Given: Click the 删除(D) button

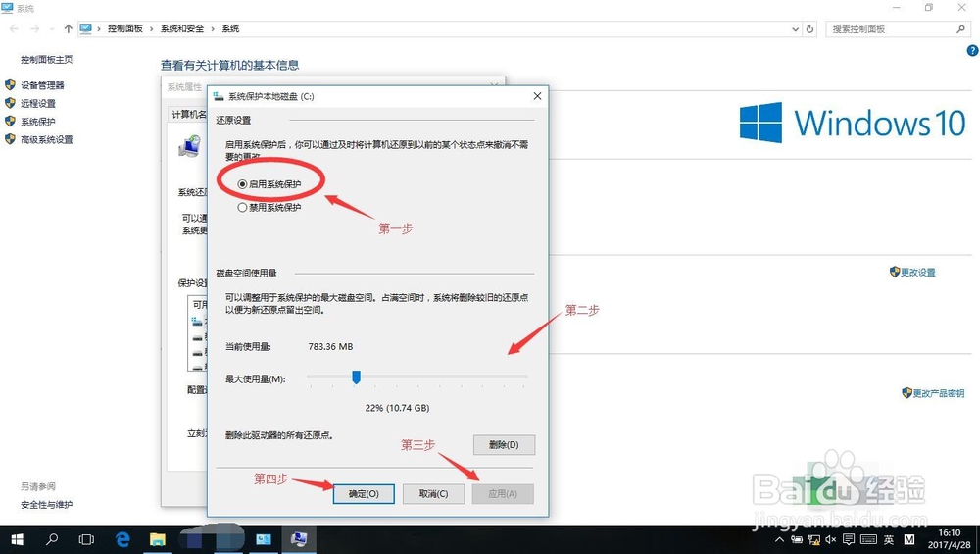Looking at the screenshot, I should click(504, 444).
